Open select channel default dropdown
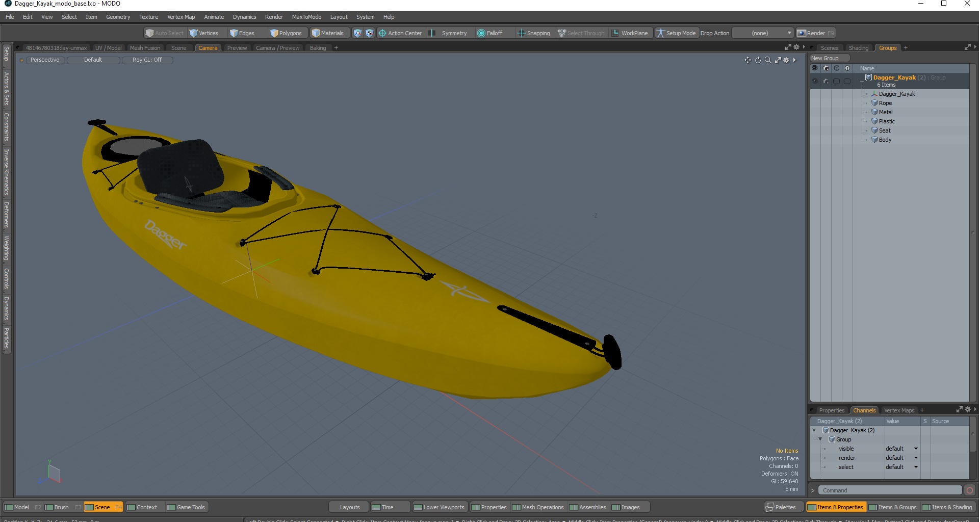Image resolution: width=980 pixels, height=522 pixels. 902,467
